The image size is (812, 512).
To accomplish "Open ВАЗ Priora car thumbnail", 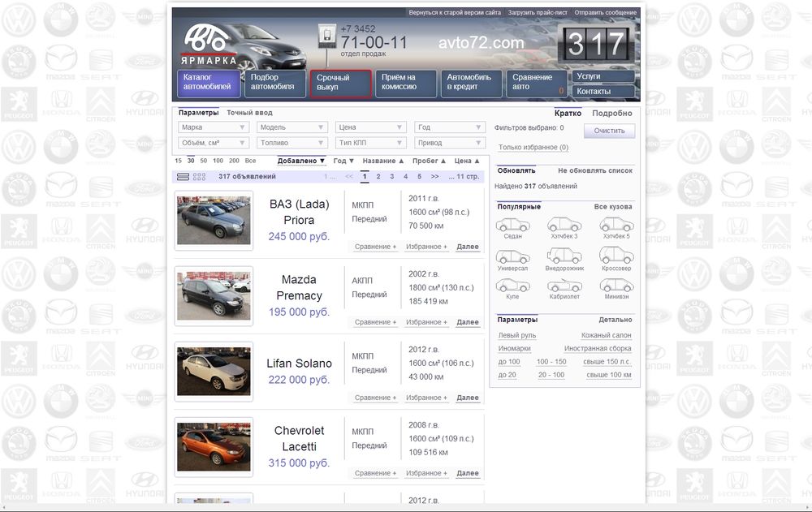I will pyautogui.click(x=214, y=221).
